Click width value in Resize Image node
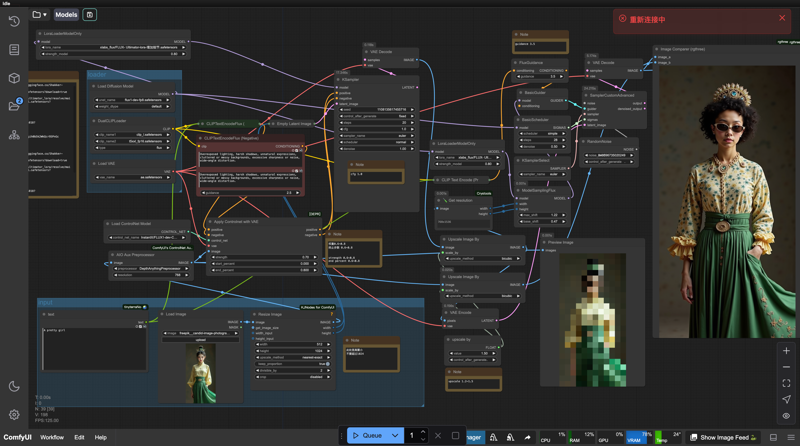 293,344
